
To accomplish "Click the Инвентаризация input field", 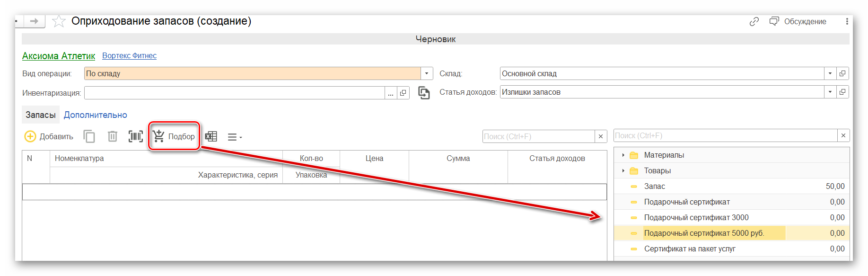I will click(234, 93).
